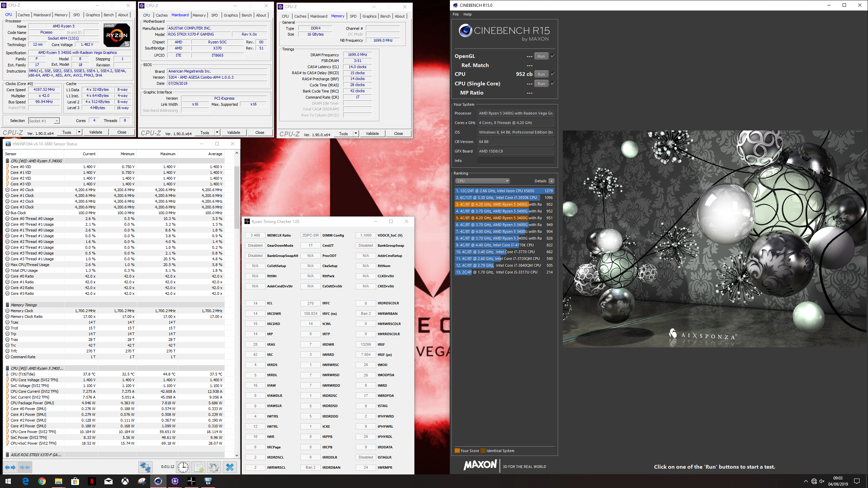Open Tools dropdown arrow in CPU-Z Memory window
Image resolution: width=868 pixels, height=488 pixels.
[x=356, y=134]
